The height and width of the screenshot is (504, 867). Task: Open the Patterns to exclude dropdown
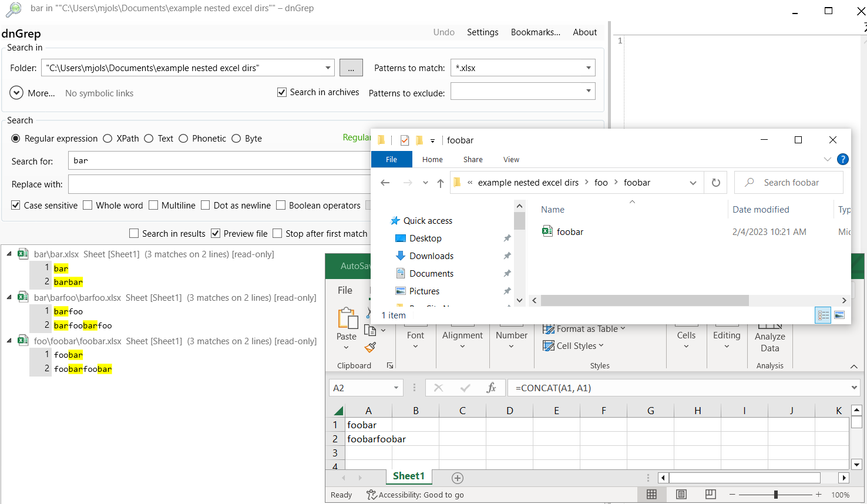coord(589,91)
